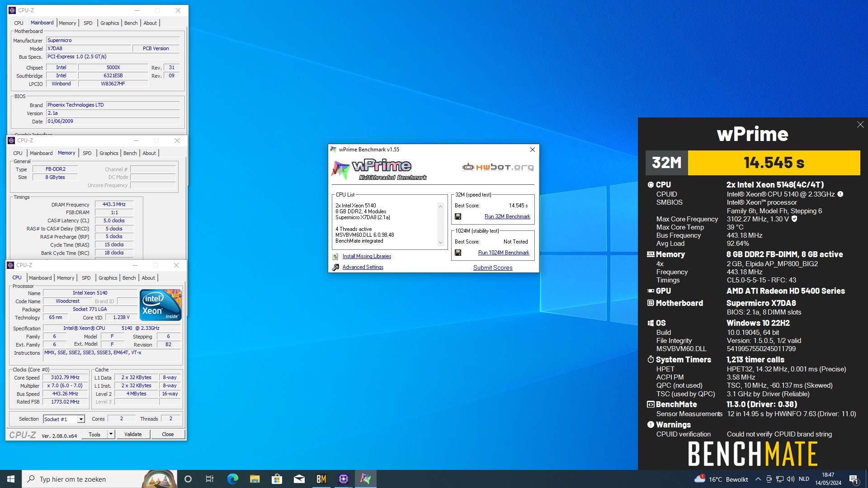Switch to Mainboard tab in bottom CPU-Z window
The image size is (868, 488).
[40, 278]
